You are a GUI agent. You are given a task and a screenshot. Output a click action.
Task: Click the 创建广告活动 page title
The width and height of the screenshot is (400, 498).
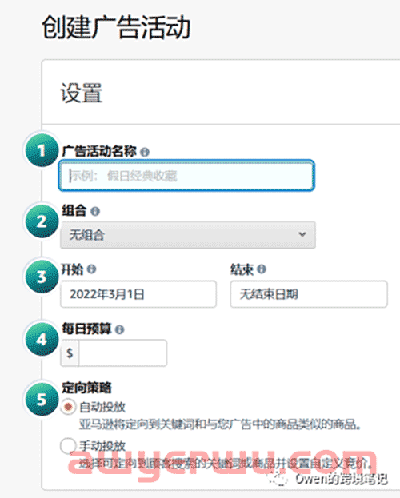(x=116, y=27)
